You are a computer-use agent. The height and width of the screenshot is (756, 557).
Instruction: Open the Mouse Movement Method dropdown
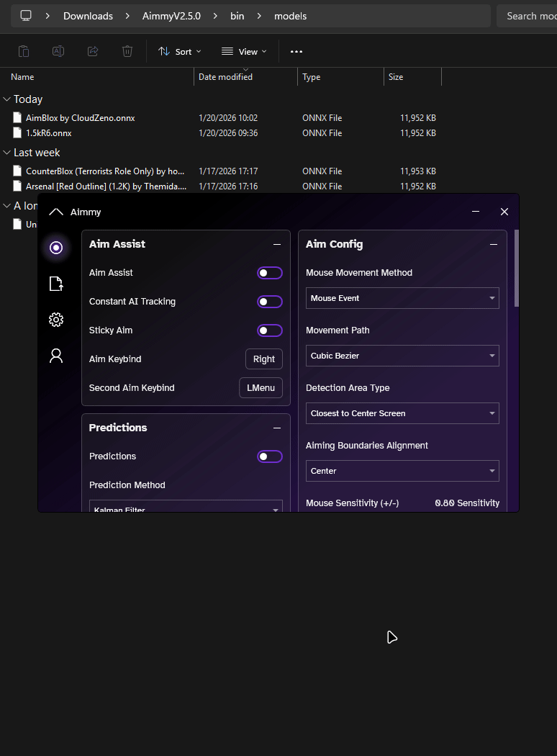(402, 297)
